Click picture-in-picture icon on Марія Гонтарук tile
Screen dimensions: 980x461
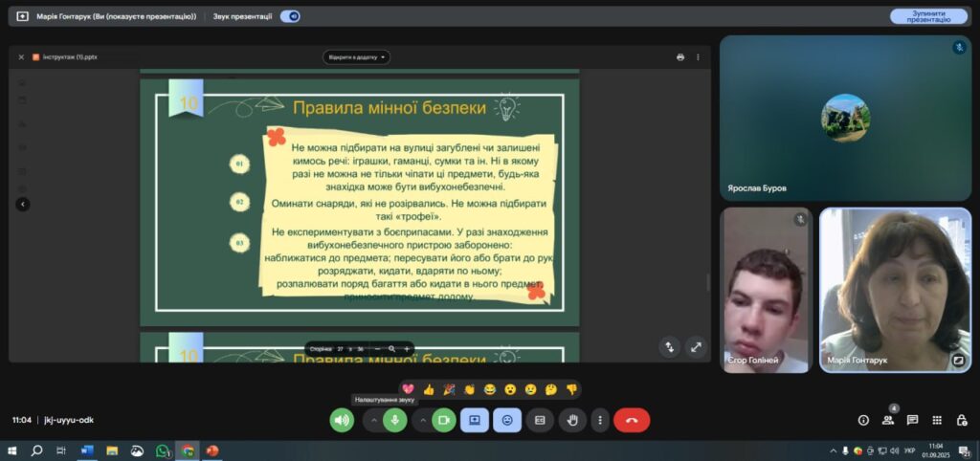958,360
